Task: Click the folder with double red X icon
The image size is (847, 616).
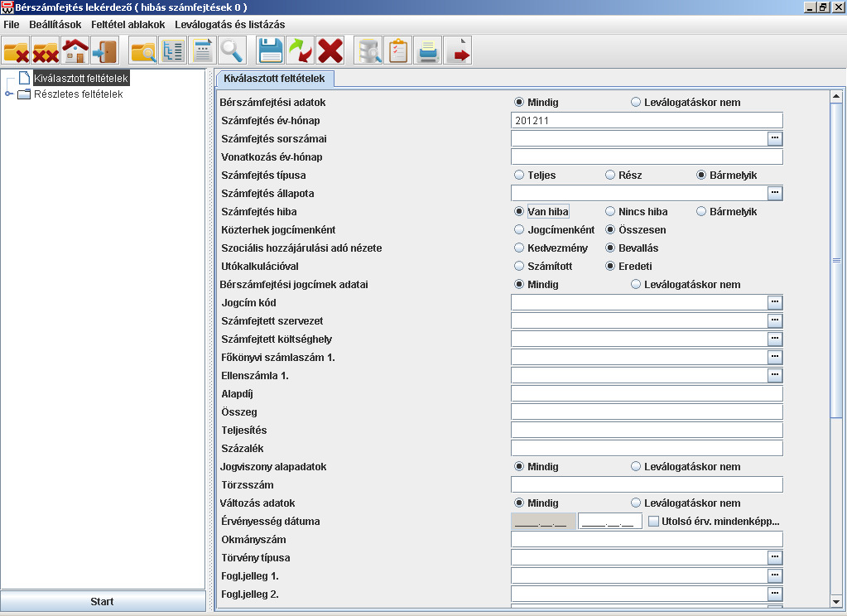Action: pos(46,51)
